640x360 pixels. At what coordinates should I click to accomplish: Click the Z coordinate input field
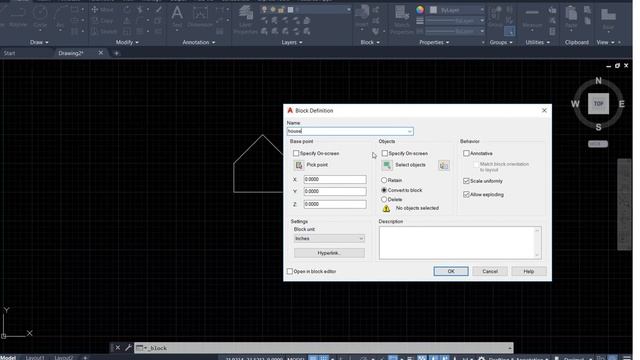[335, 204]
